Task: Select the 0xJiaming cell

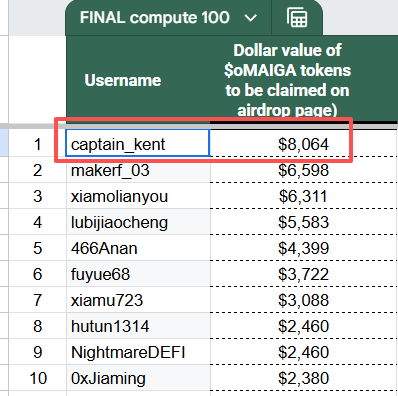Action: [138, 377]
